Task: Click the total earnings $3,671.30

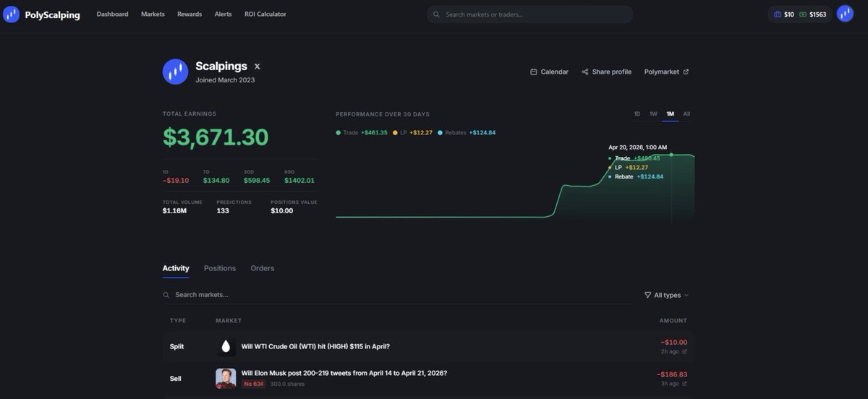Action: pos(216,137)
